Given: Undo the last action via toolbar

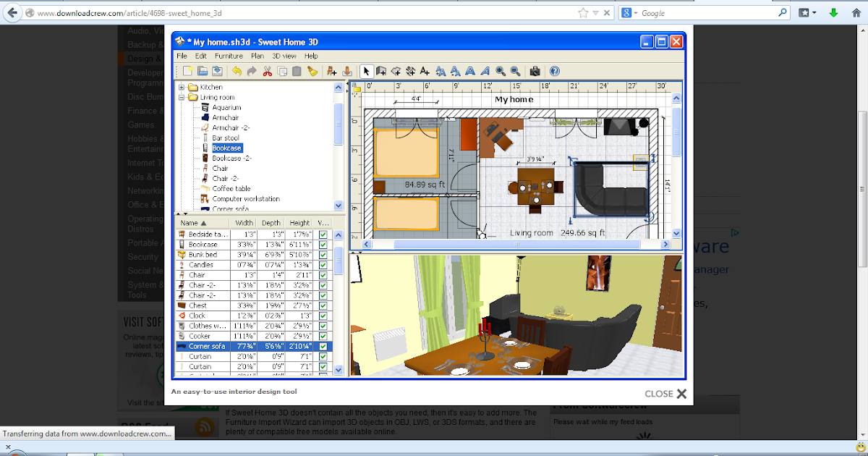Looking at the screenshot, I should [237, 71].
